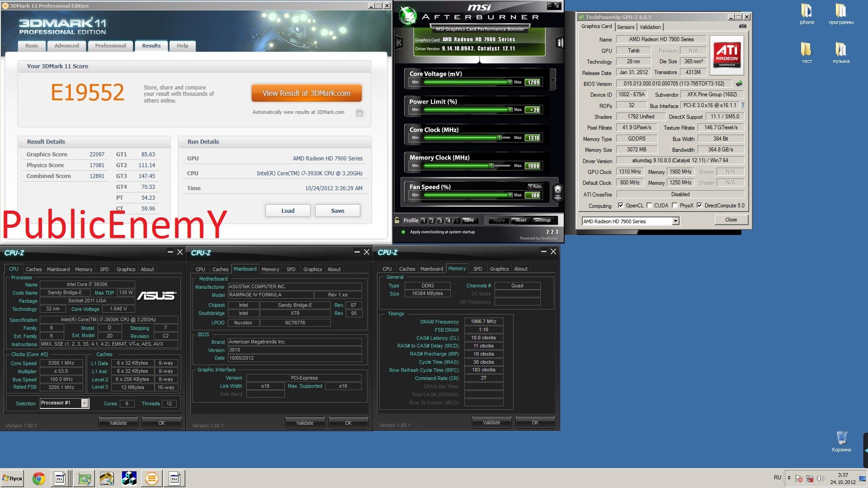Switch to the Basic tab in 3DMark
Viewport: 868px width, 488px height.
click(32, 46)
